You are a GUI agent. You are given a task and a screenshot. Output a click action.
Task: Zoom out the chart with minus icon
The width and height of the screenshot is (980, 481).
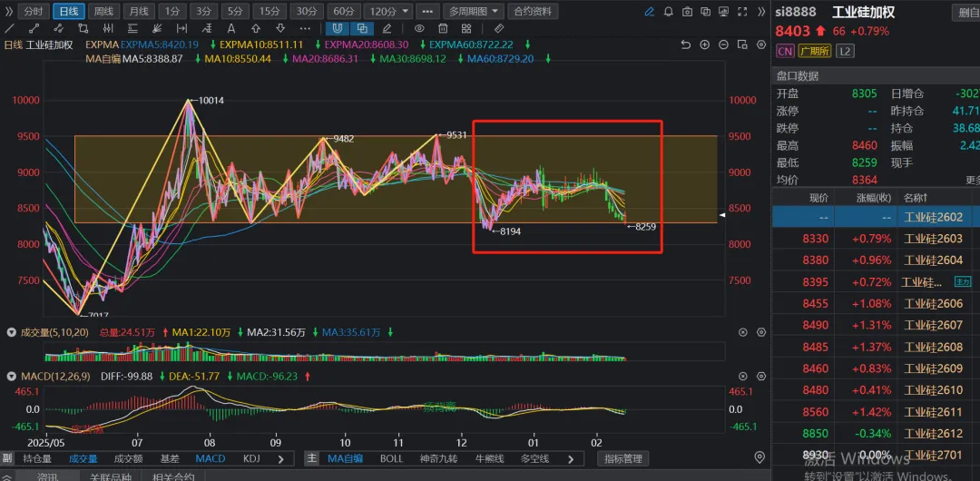[x=723, y=44]
